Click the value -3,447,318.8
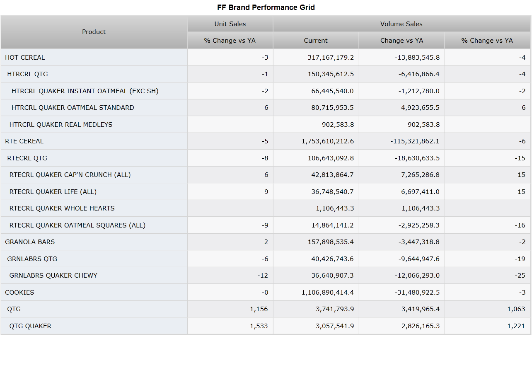Screen dimensions: 532x392 pos(419,242)
